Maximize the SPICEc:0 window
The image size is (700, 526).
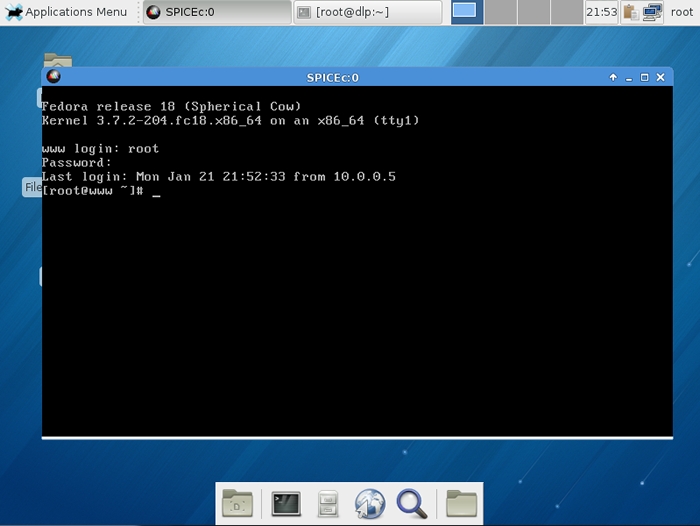pyautogui.click(x=644, y=77)
